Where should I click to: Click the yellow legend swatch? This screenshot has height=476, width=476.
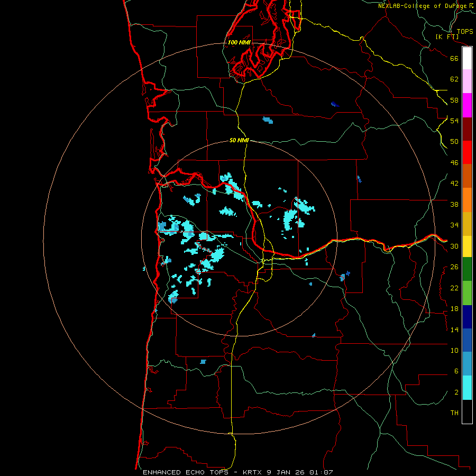click(467, 246)
